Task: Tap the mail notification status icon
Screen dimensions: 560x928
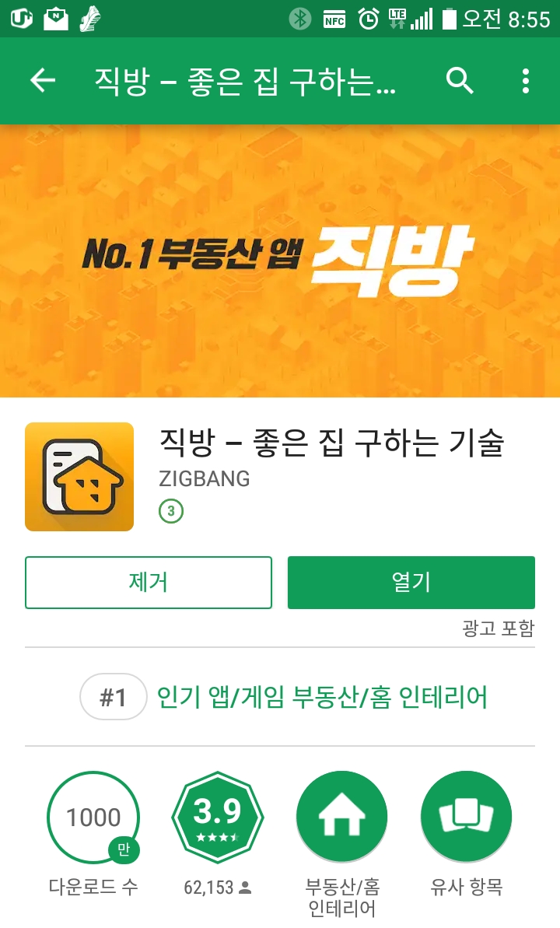Action: pyautogui.click(x=56, y=19)
